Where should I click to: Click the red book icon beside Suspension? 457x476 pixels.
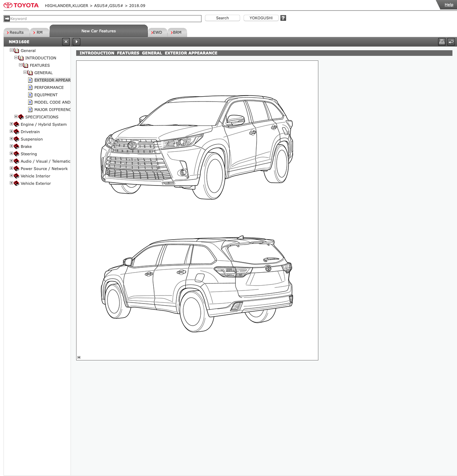coord(16,139)
